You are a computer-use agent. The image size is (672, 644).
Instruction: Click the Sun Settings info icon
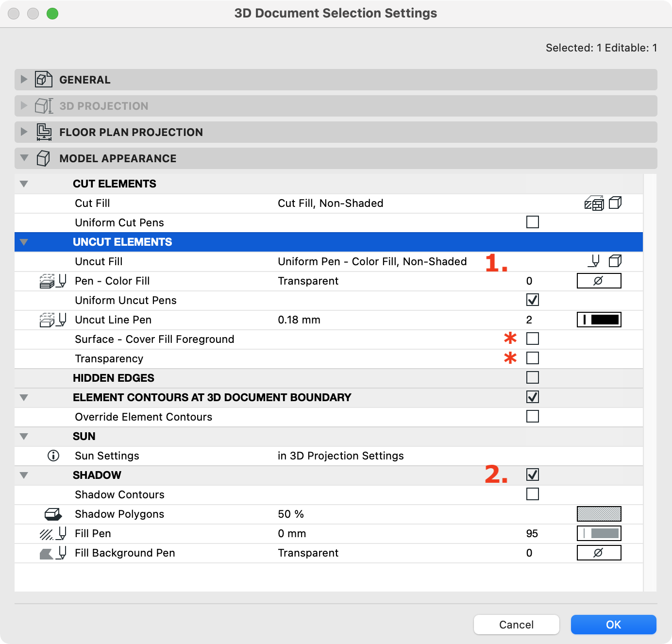tap(53, 456)
